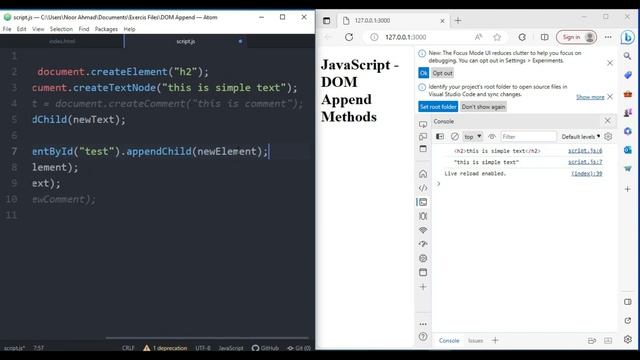Open the View menu in Atom
Screen dimensions: 640x360
coord(38,29)
